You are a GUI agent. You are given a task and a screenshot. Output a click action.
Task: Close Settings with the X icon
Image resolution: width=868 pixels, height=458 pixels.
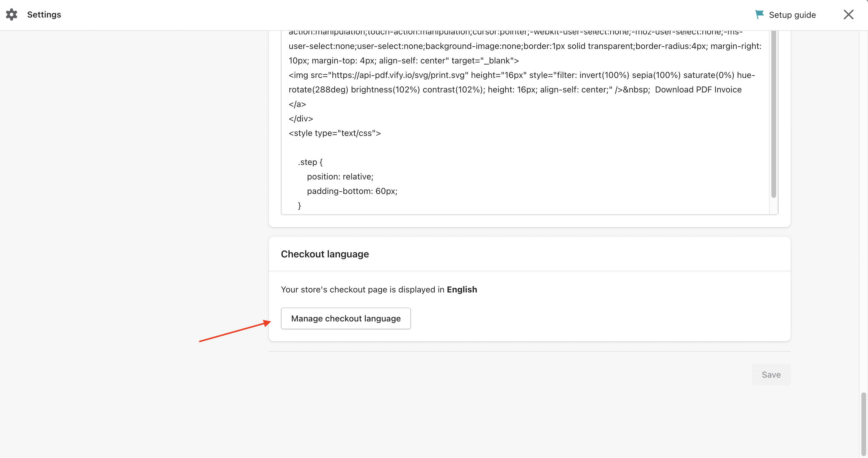click(x=848, y=15)
